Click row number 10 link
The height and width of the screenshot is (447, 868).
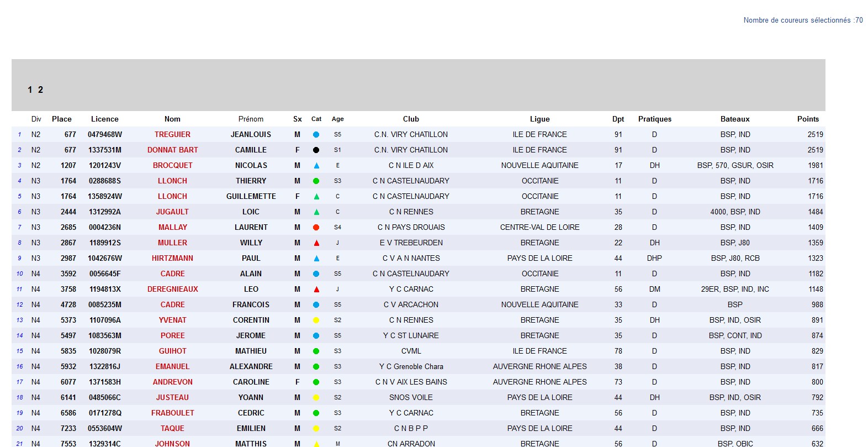point(20,274)
